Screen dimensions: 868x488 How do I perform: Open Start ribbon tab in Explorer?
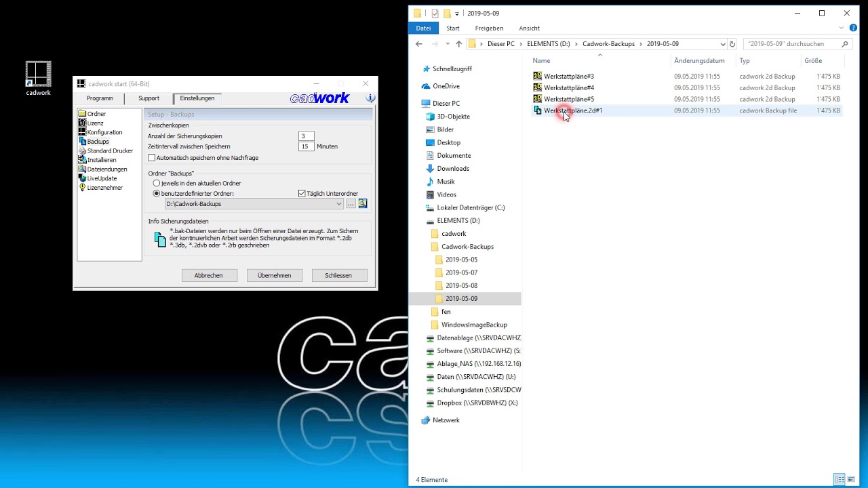(x=453, y=28)
